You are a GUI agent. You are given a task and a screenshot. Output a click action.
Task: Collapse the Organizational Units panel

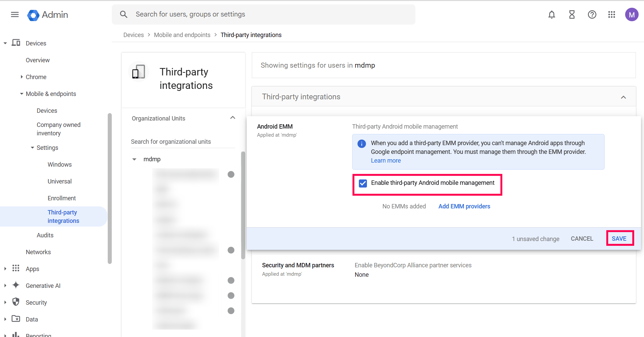pyautogui.click(x=232, y=118)
